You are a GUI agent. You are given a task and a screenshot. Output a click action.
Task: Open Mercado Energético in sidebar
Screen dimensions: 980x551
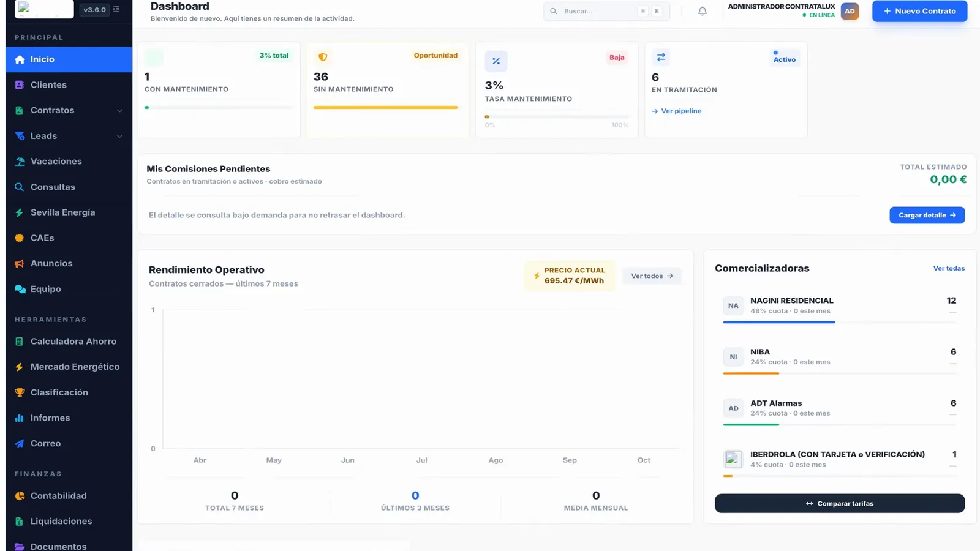click(69, 367)
